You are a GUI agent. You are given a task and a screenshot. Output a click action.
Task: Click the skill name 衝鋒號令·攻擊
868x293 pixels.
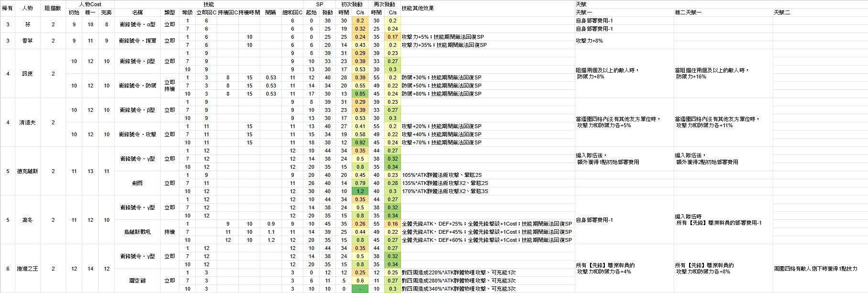137,134
